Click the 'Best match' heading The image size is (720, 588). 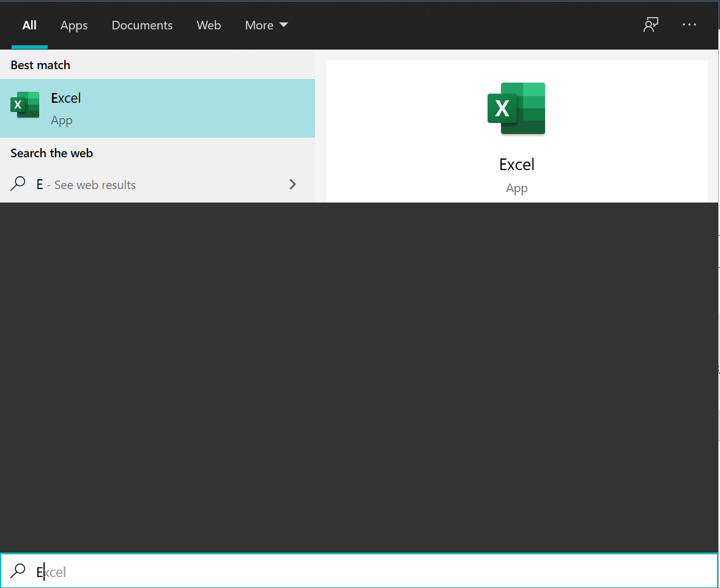click(40, 65)
